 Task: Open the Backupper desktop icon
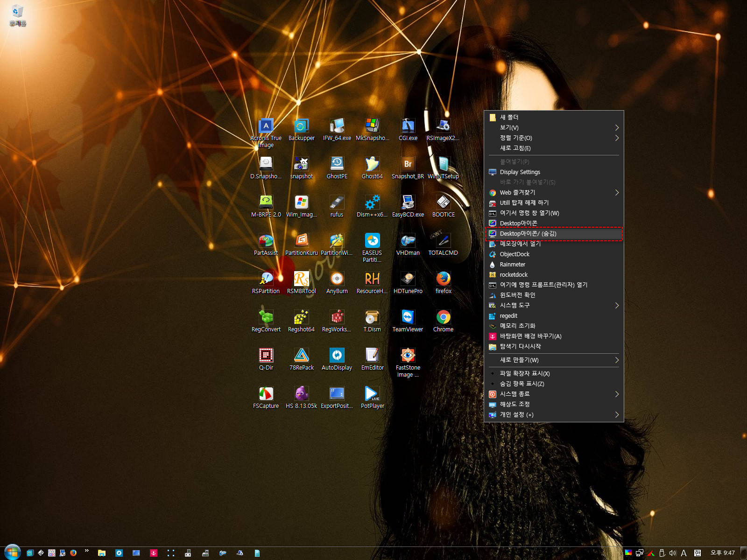[x=302, y=129]
